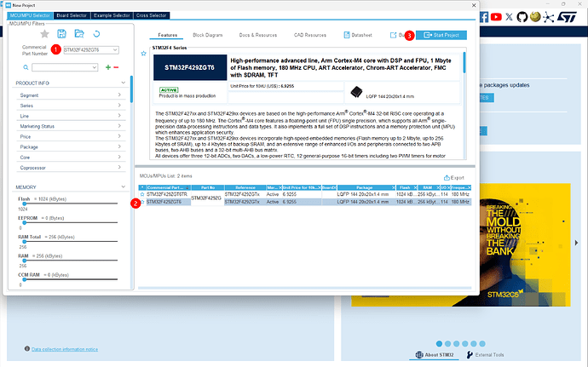Click the Flash memory slider handle
Screen dimensions: 588x367
(25, 204)
